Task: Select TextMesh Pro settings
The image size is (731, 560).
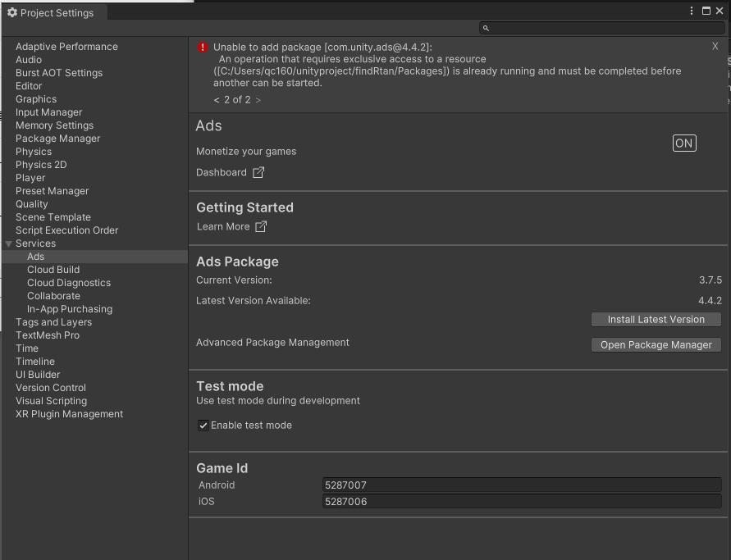Action: (47, 335)
